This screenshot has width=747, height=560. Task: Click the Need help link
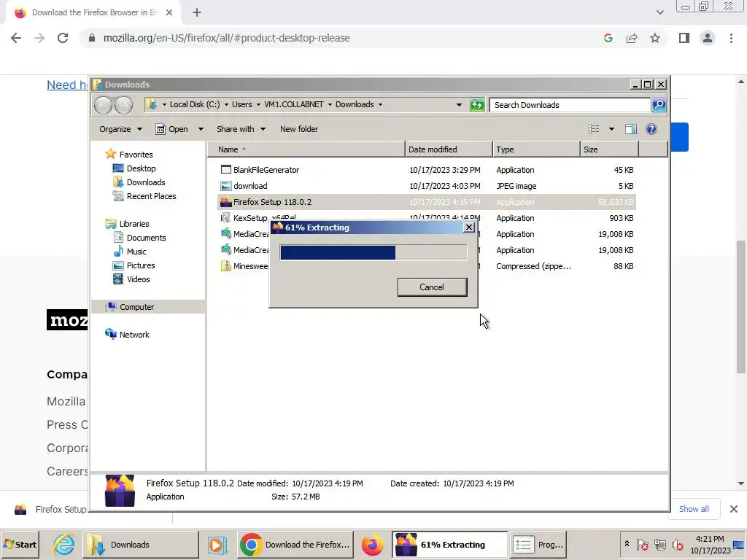coord(66,85)
